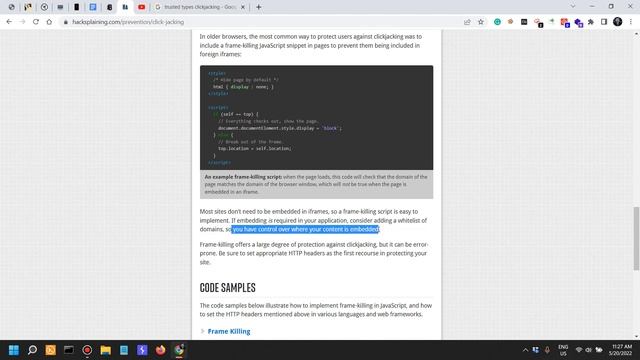Viewport: 640px width, 360px height.
Task: Share this page using share icon
Action: coord(467,22)
